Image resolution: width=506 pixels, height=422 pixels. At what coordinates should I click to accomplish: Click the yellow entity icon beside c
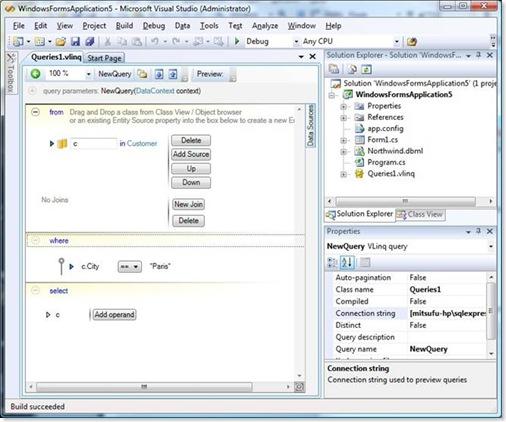pyautogui.click(x=62, y=144)
